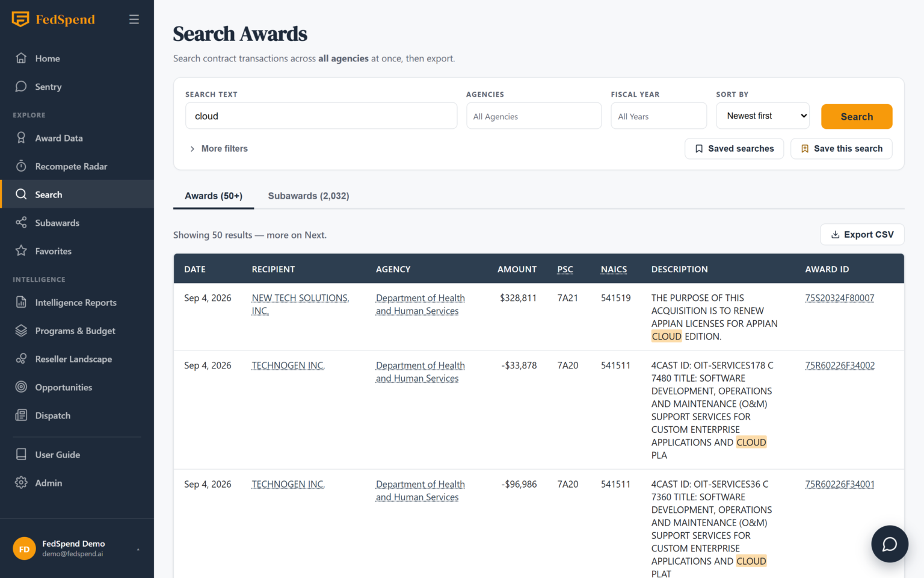Open Sort By dropdown
This screenshot has height=578, width=924.
click(x=763, y=116)
